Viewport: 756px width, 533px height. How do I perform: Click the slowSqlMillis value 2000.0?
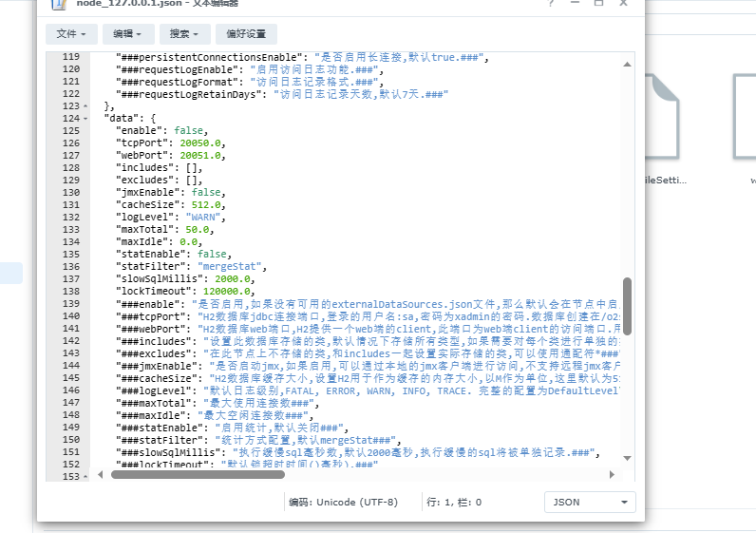pos(233,279)
